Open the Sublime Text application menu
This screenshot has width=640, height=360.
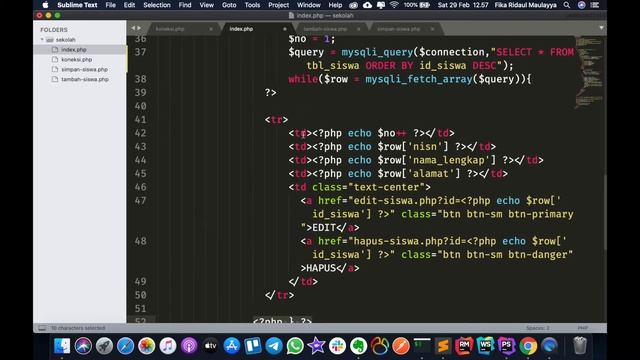pyautogui.click(x=77, y=5)
